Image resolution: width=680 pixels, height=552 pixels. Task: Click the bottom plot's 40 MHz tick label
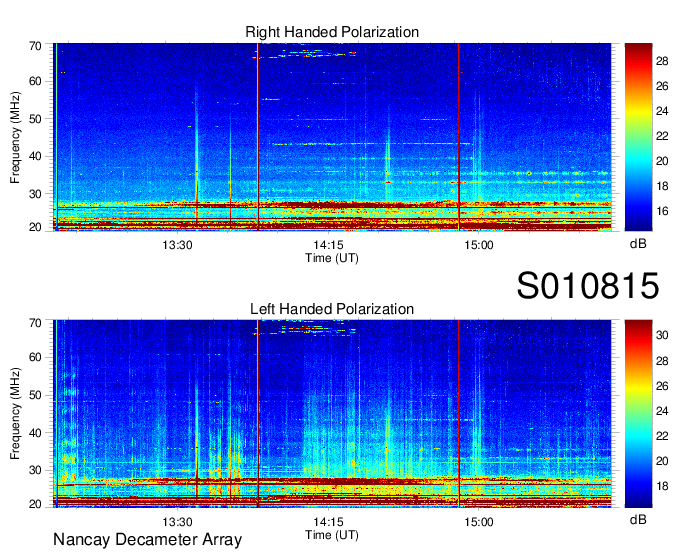(35, 433)
